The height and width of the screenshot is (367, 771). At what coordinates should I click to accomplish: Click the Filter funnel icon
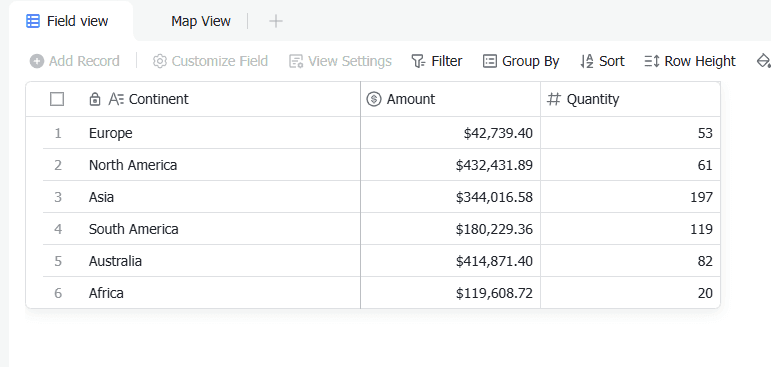418,61
